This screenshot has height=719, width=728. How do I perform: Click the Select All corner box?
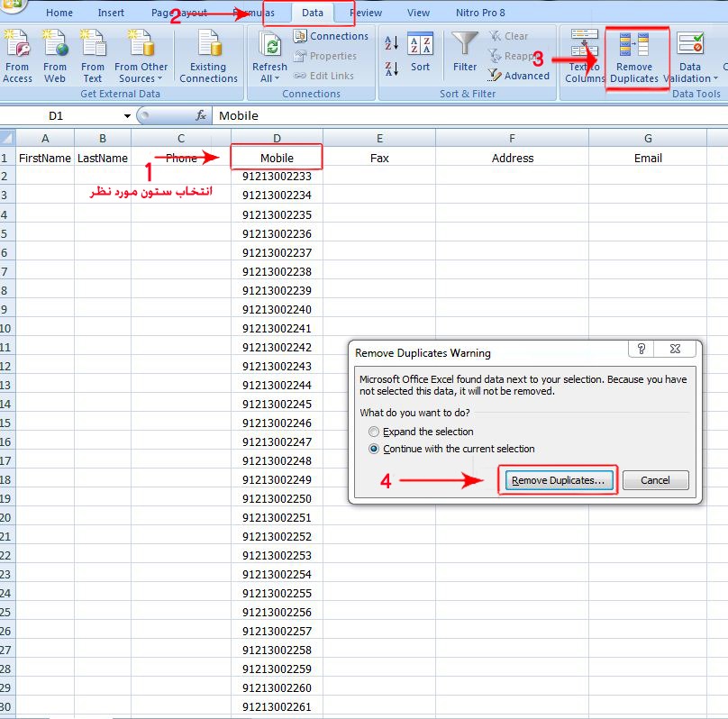point(7,138)
